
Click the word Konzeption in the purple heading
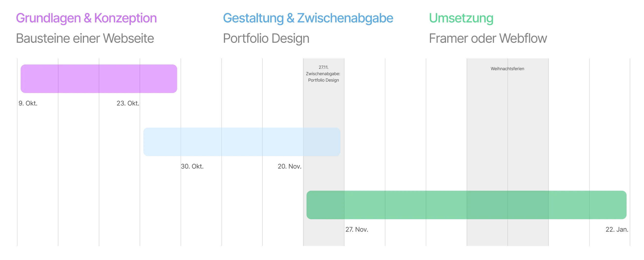pos(125,18)
